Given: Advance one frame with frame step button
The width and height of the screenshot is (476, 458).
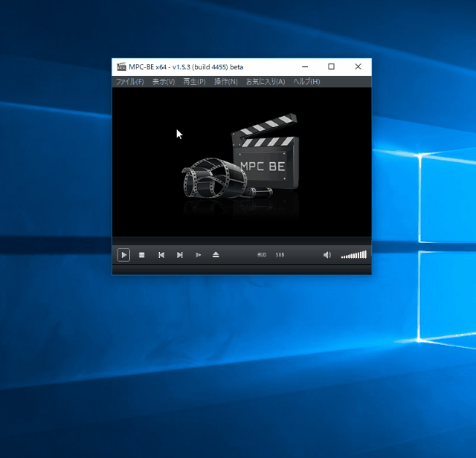Looking at the screenshot, I should coord(198,255).
